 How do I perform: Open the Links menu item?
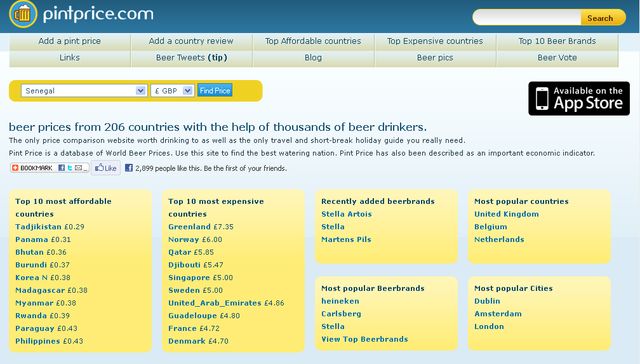click(x=69, y=58)
